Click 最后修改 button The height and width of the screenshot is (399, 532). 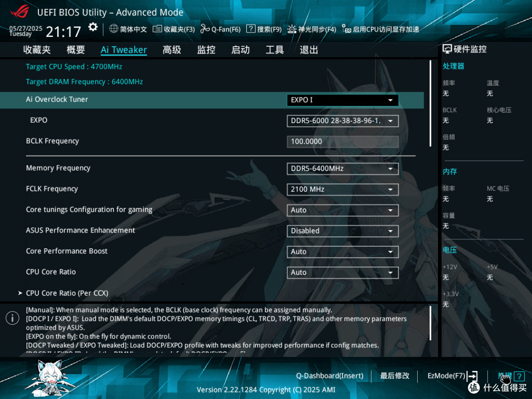395,376
